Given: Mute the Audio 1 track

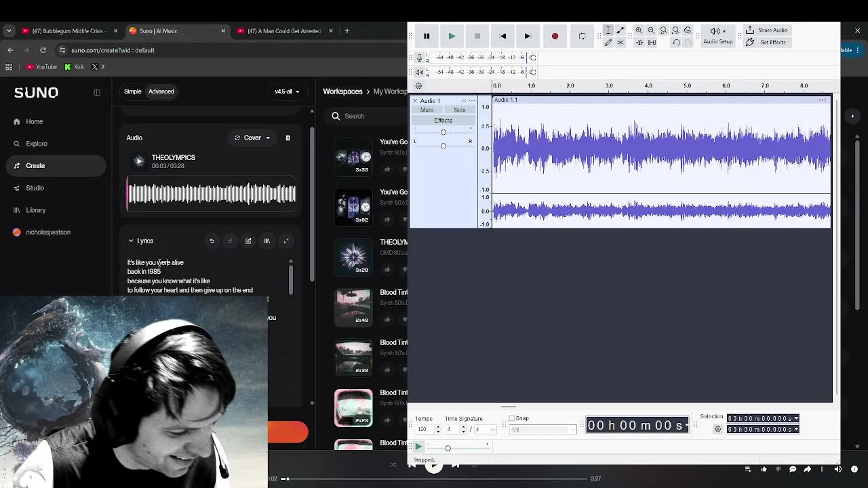Looking at the screenshot, I should 427,110.
